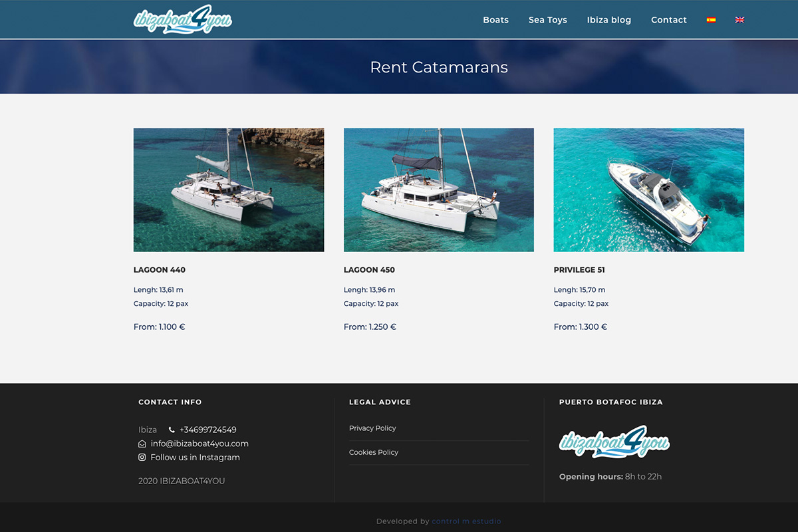Open the Privilege 51 boat photo

(649, 190)
